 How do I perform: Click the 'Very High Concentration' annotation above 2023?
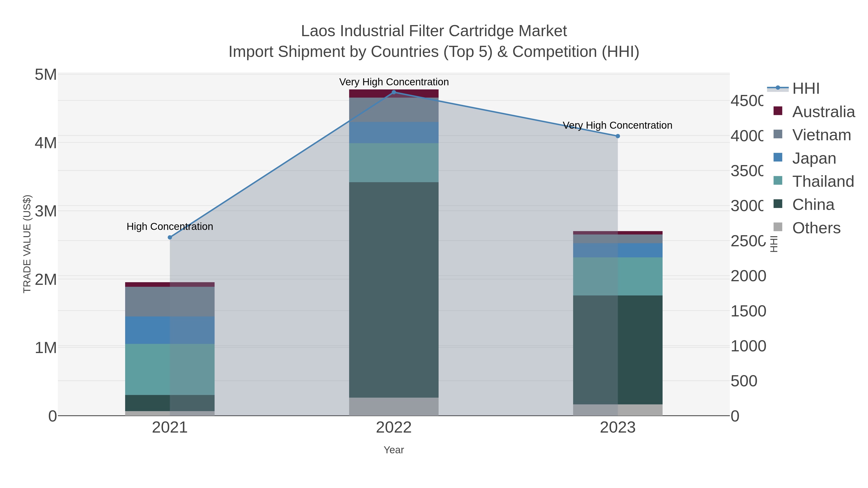pos(618,125)
